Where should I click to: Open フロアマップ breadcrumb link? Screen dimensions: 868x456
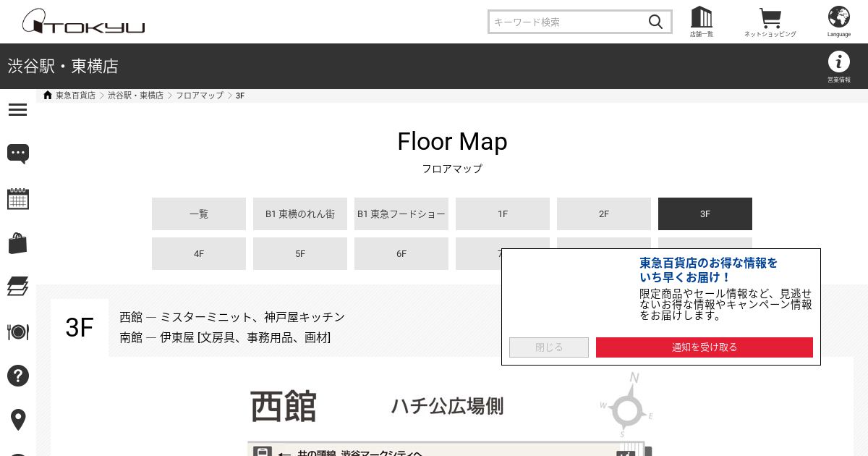[200, 96]
